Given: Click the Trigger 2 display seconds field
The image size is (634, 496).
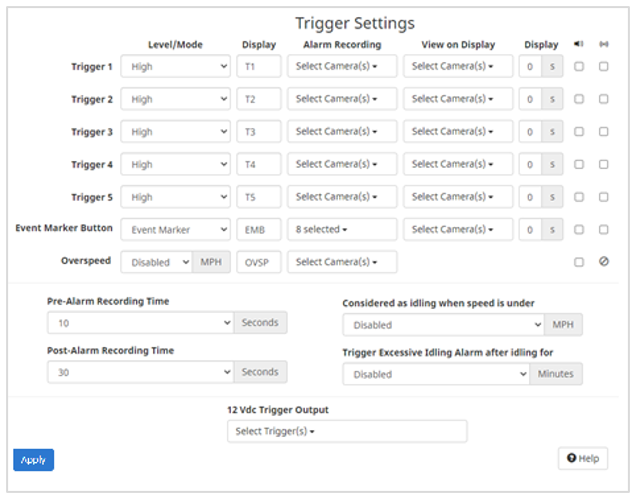Looking at the screenshot, I should pos(532,100).
